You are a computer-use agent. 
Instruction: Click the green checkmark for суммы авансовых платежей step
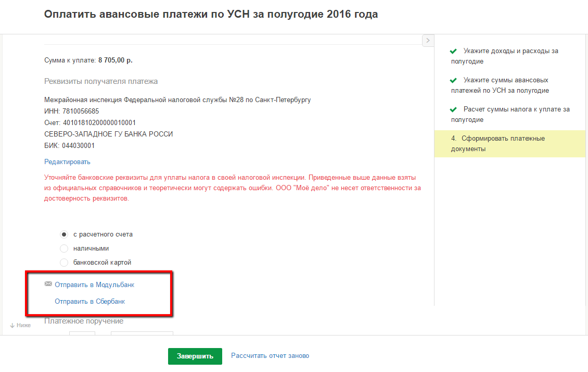point(453,80)
